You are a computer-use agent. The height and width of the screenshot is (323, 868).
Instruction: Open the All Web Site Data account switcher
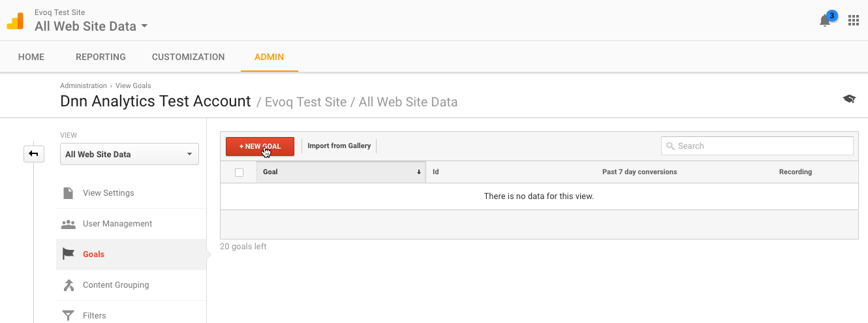point(91,26)
